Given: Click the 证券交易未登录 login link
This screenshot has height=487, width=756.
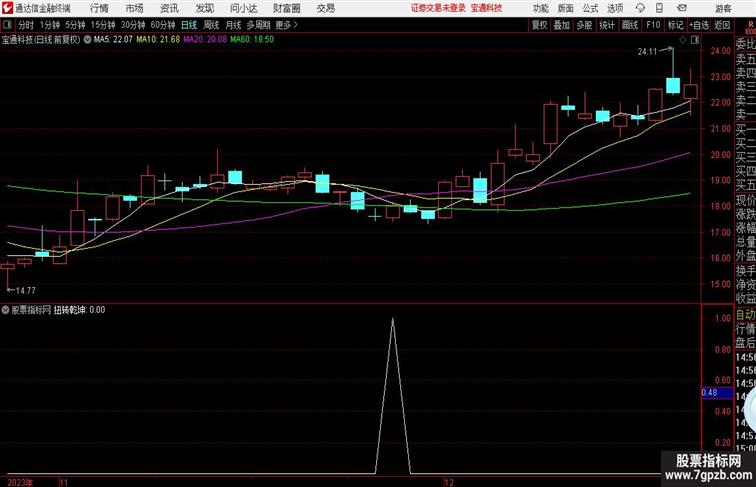Looking at the screenshot, I should point(438,8).
